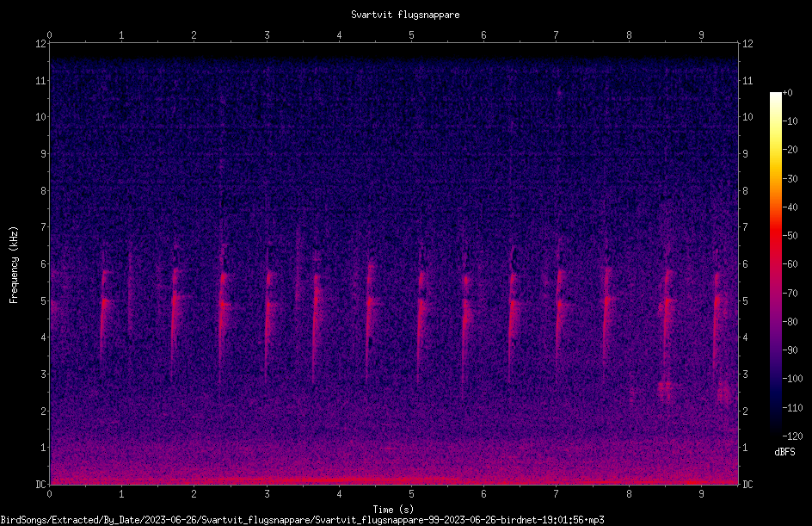Click the title 'Svartvit flugsnappare'
Screen dimensions: 812x526
click(405, 15)
